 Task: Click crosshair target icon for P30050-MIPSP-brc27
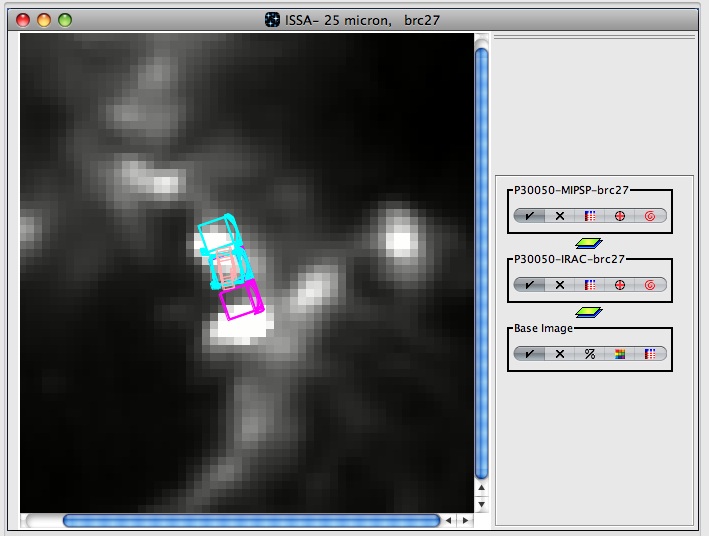[x=620, y=216]
